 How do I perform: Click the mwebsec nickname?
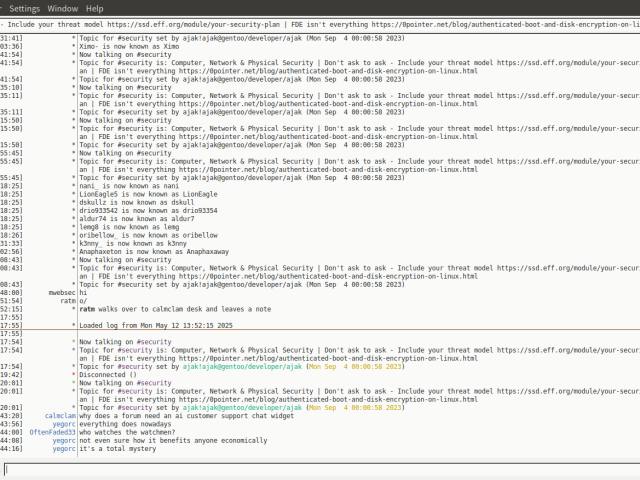pyautogui.click(x=62, y=291)
